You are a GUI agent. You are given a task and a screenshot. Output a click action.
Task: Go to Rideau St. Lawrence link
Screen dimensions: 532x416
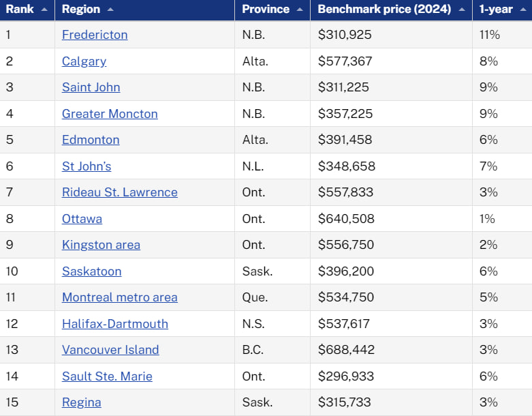[120, 192]
